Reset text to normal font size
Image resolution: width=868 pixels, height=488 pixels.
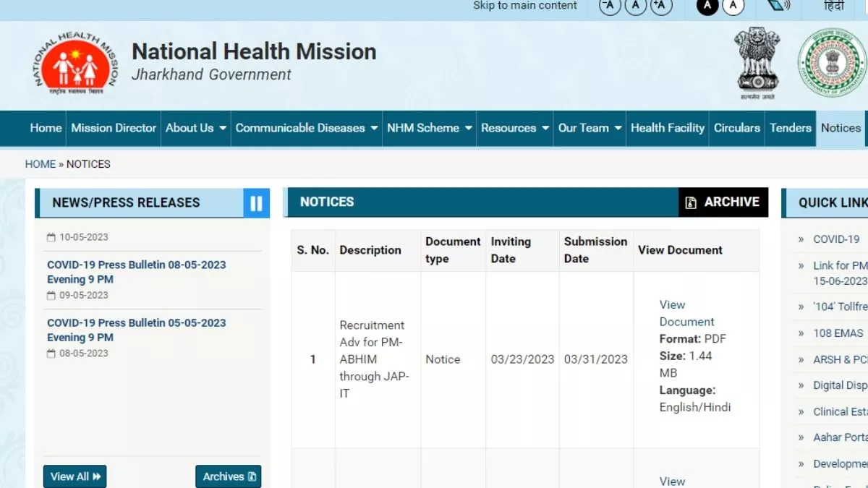(636, 7)
